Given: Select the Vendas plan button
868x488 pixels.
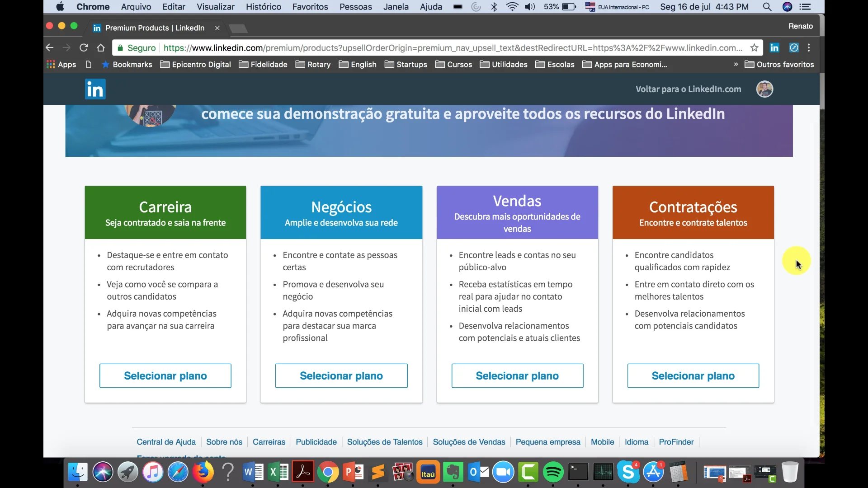Looking at the screenshot, I should point(517,375).
